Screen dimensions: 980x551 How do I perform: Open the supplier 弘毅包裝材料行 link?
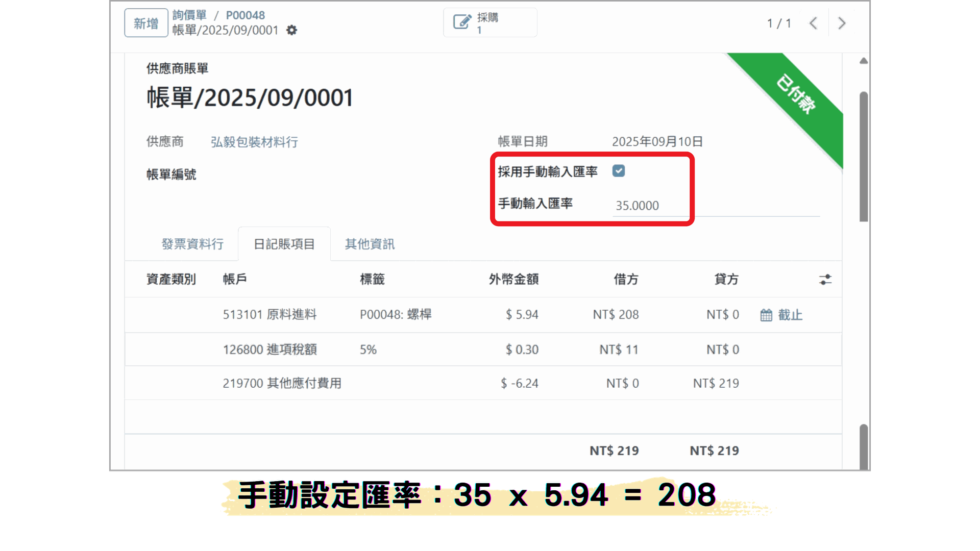tap(254, 142)
